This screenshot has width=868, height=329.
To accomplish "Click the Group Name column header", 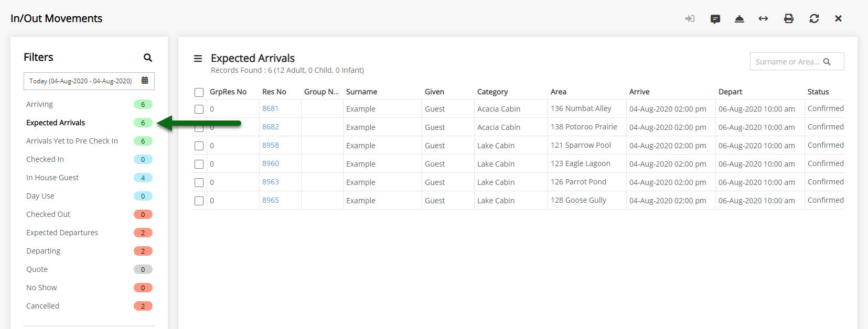I will click(322, 92).
